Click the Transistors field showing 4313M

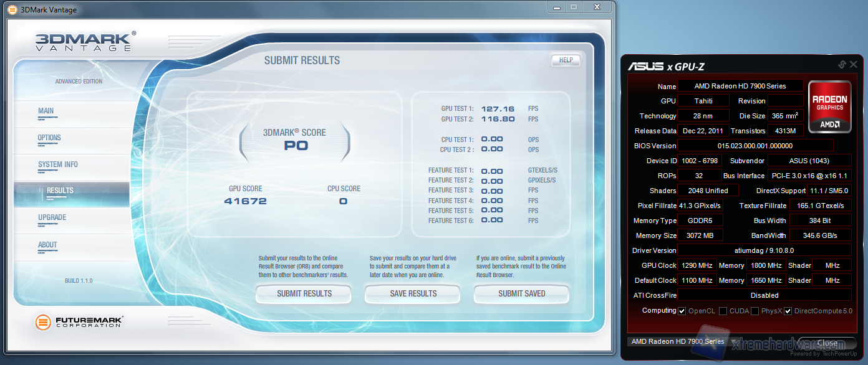pyautogui.click(x=786, y=131)
